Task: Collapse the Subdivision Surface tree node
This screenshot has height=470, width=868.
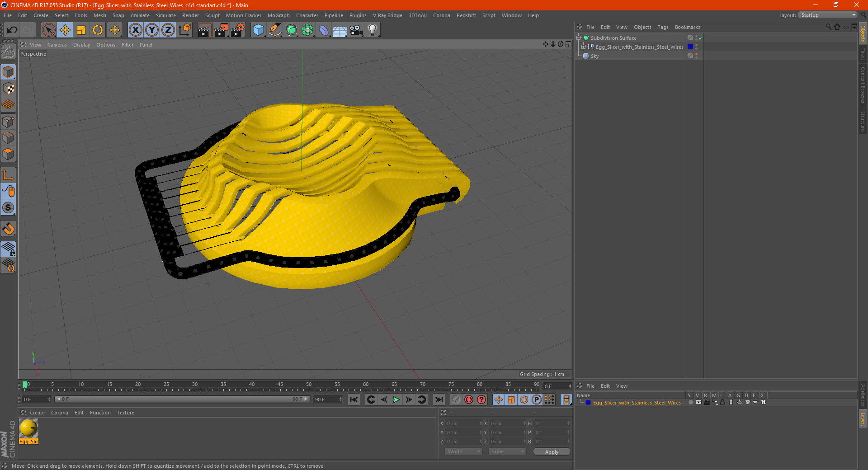Action: click(x=579, y=38)
